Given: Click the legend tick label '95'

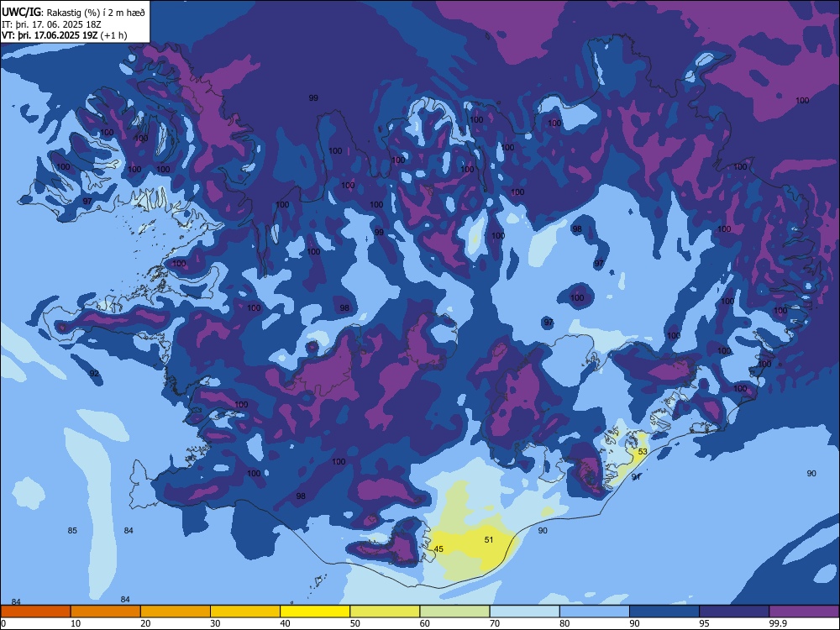Looking at the screenshot, I should coord(705,623).
